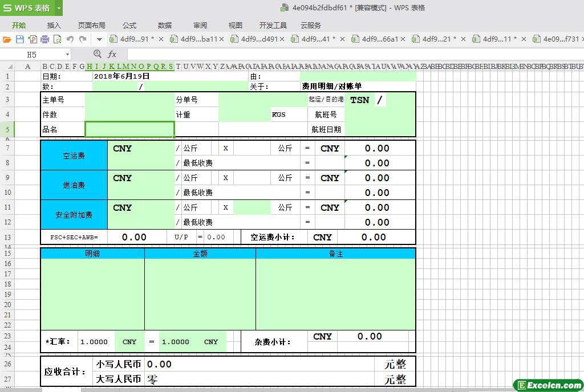Open the Name Box dropdown showing H5
The image size is (584, 392).
click(x=67, y=55)
